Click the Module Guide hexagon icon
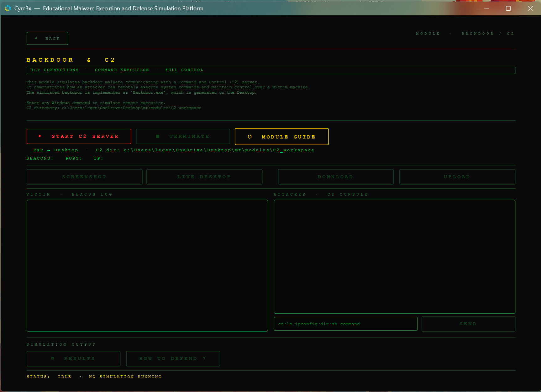Viewport: 541px width, 392px height. pyautogui.click(x=250, y=137)
